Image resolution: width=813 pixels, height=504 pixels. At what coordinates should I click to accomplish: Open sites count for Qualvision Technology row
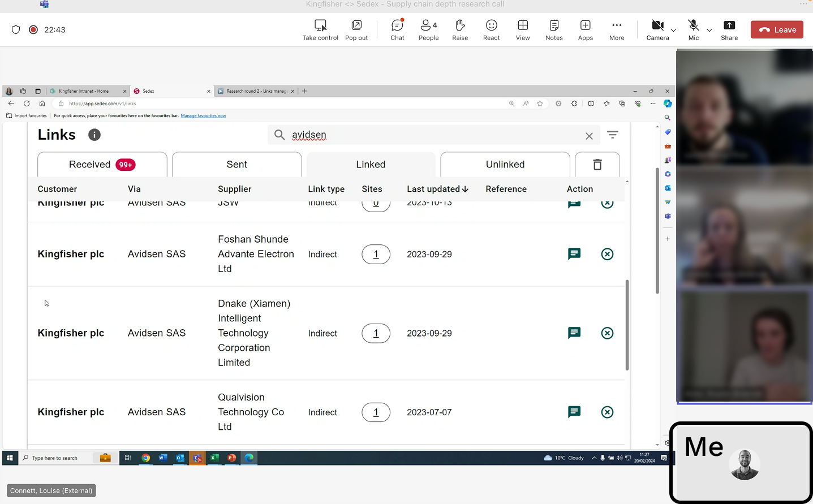(376, 412)
